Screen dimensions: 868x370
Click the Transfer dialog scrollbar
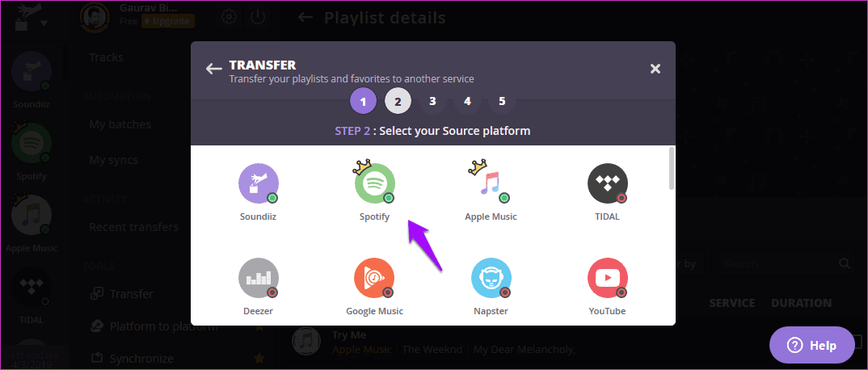[672, 168]
